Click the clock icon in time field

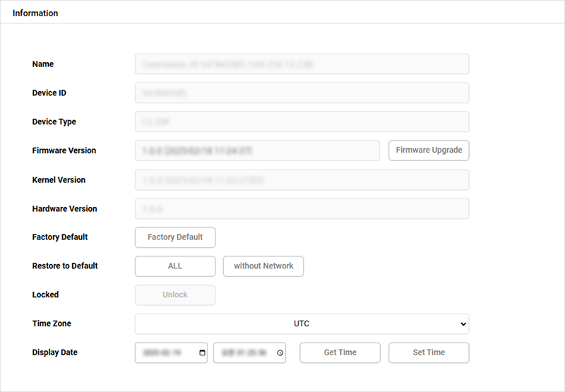click(280, 353)
